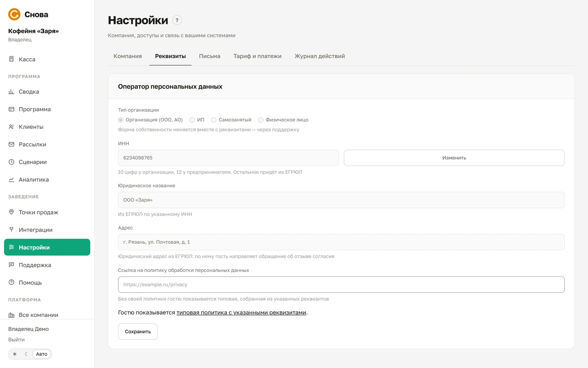Click the Программа card icon
This screenshot has width=588, height=368.
[x=11, y=109]
